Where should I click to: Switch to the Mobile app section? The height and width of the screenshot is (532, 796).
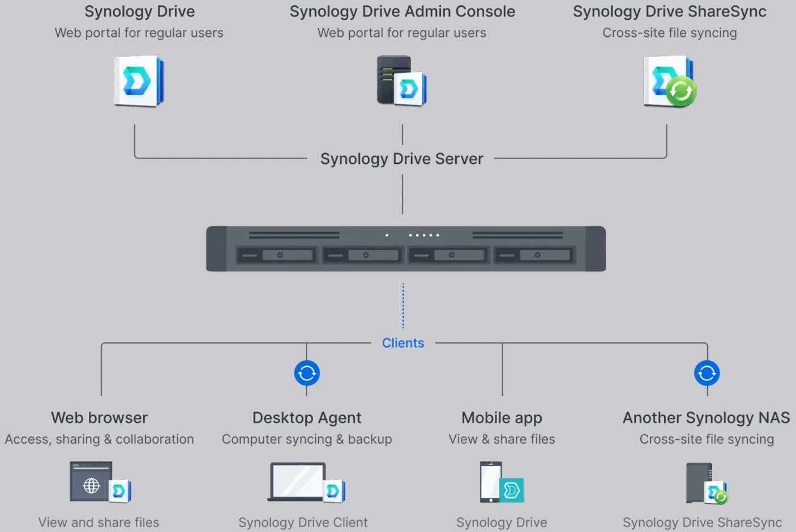(x=501, y=418)
